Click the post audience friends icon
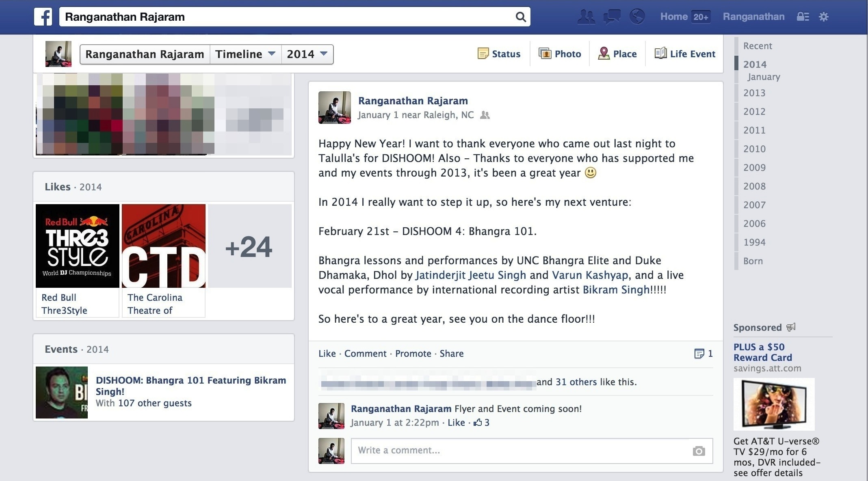Image resolution: width=868 pixels, height=481 pixels. 485,115
